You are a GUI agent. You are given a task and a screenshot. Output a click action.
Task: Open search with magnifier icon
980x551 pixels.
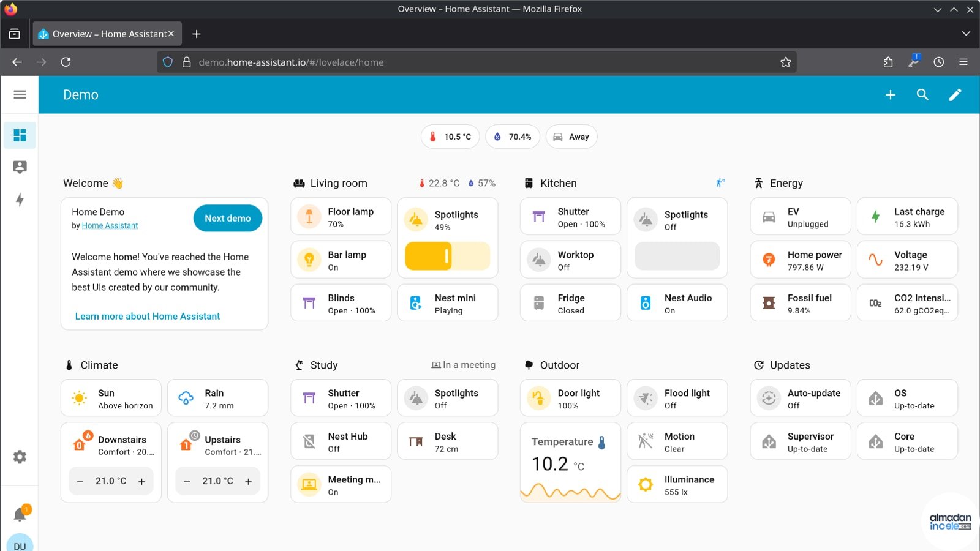[x=922, y=94]
